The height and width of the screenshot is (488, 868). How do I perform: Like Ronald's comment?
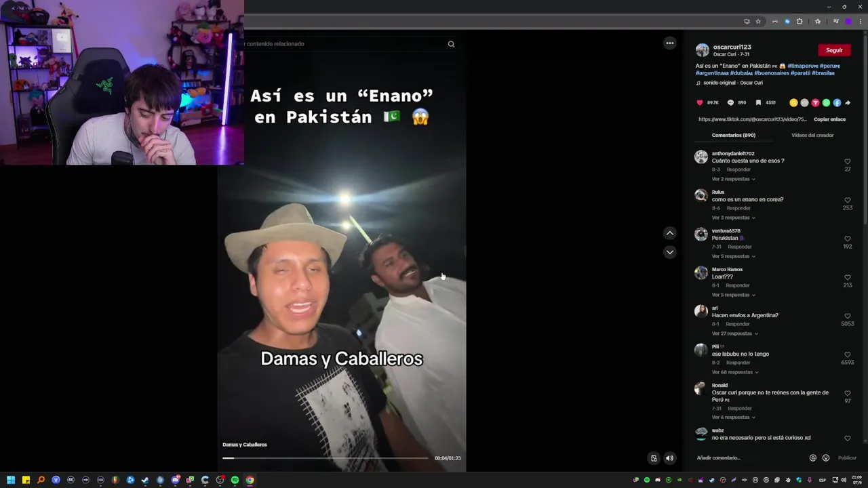click(x=848, y=394)
